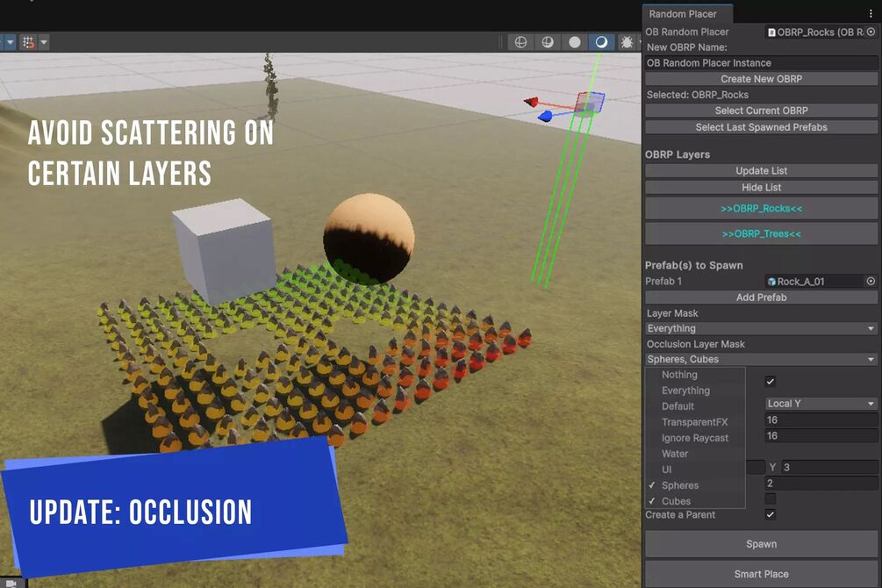Click the Add Prefab button

[761, 298]
